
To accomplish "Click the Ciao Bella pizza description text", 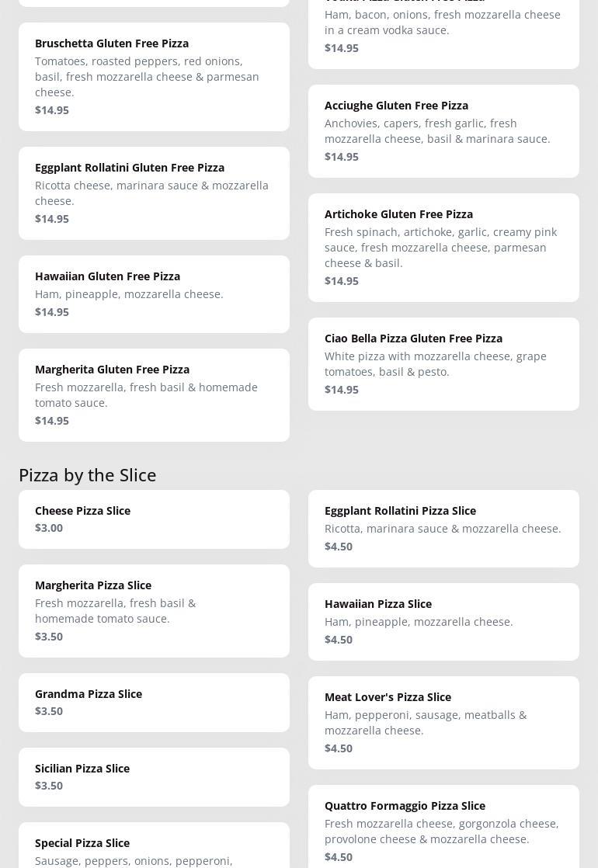I will click(x=435, y=364).
